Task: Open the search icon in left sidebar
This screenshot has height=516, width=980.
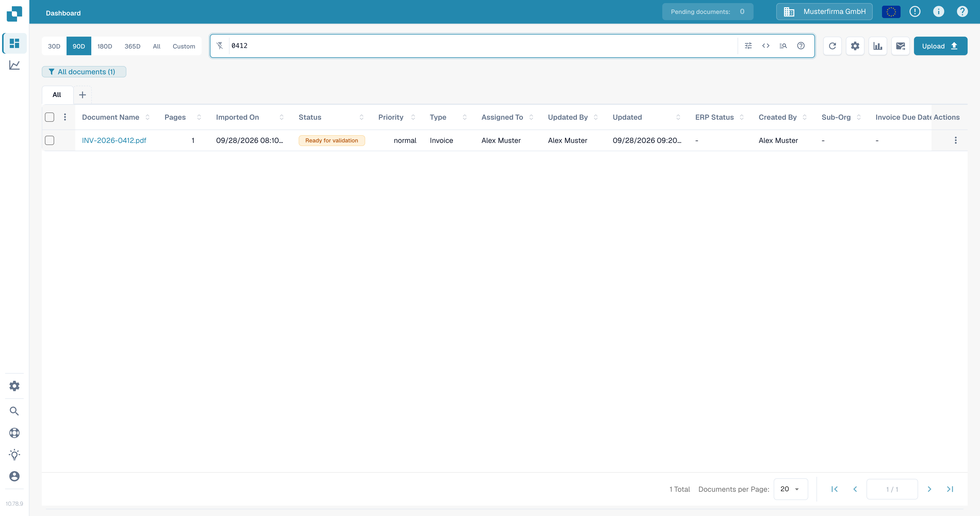Action: 14,411
